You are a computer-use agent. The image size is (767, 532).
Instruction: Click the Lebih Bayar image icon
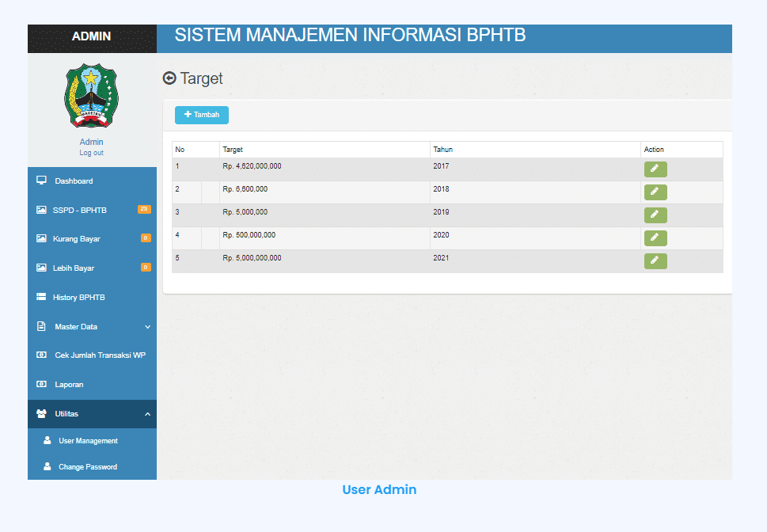click(42, 268)
